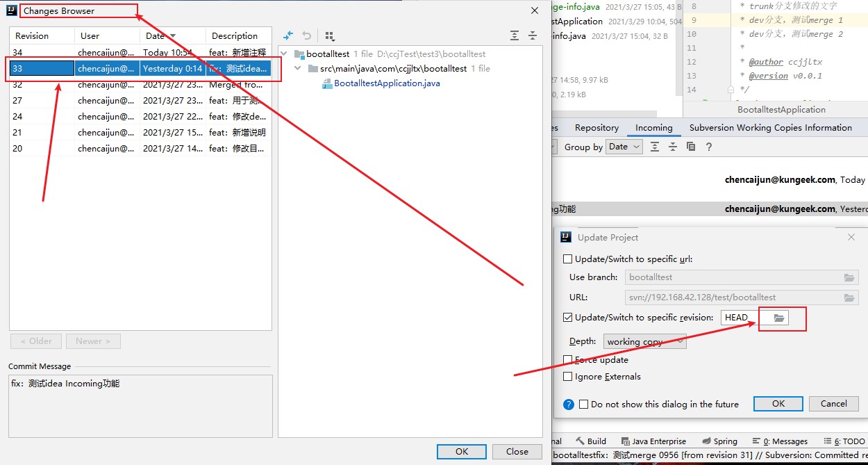Open the Group by Date dropdown

click(x=624, y=147)
